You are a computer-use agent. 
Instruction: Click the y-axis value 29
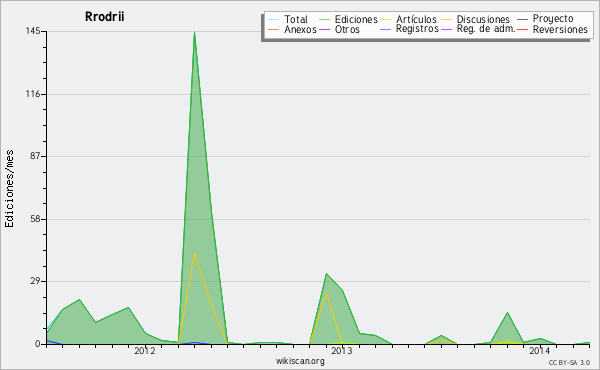pyautogui.click(x=36, y=282)
